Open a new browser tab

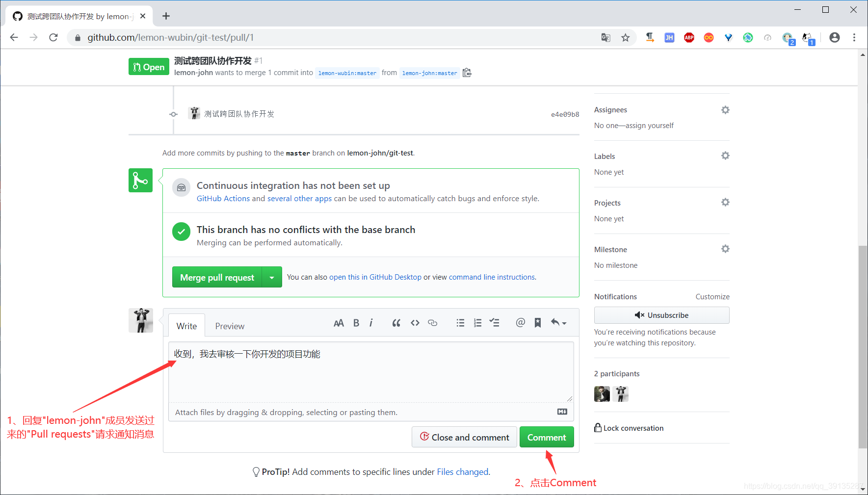click(166, 16)
